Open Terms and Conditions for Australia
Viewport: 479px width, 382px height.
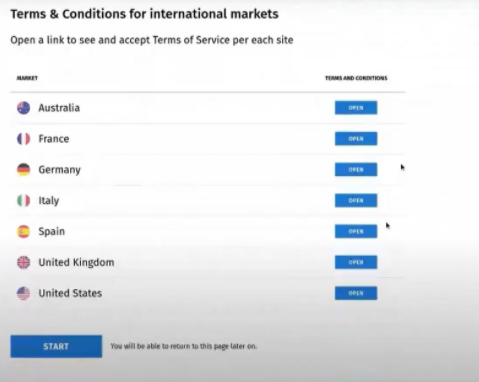point(356,108)
